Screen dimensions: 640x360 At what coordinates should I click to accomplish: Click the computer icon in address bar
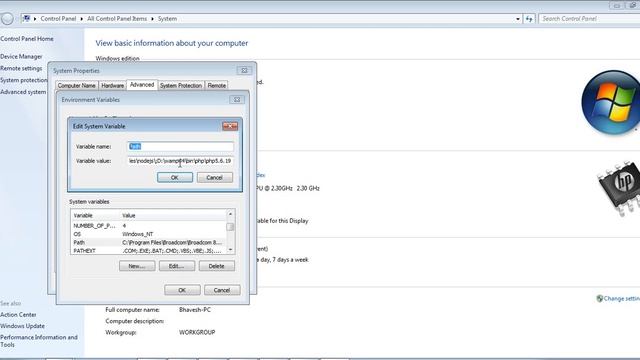[x=27, y=18]
